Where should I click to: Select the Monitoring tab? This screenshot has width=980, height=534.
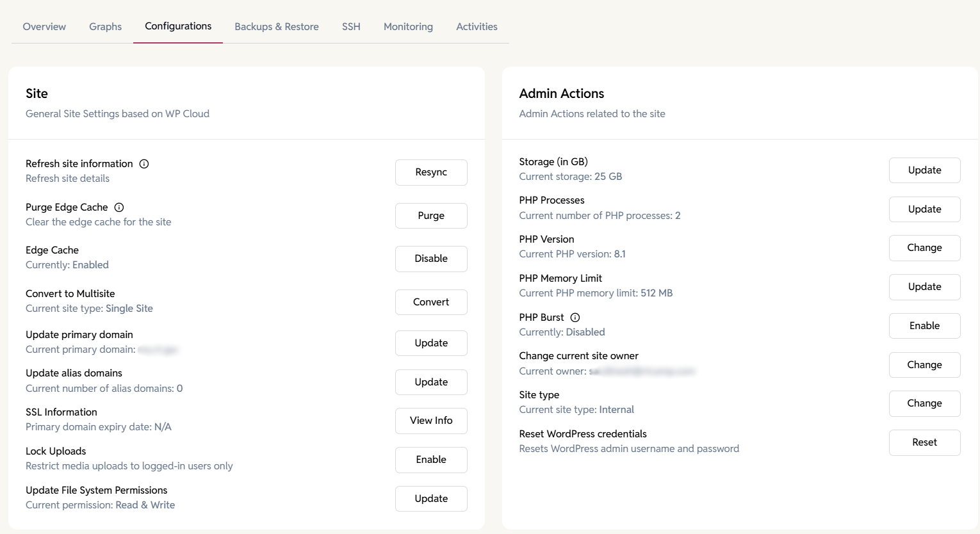click(408, 26)
